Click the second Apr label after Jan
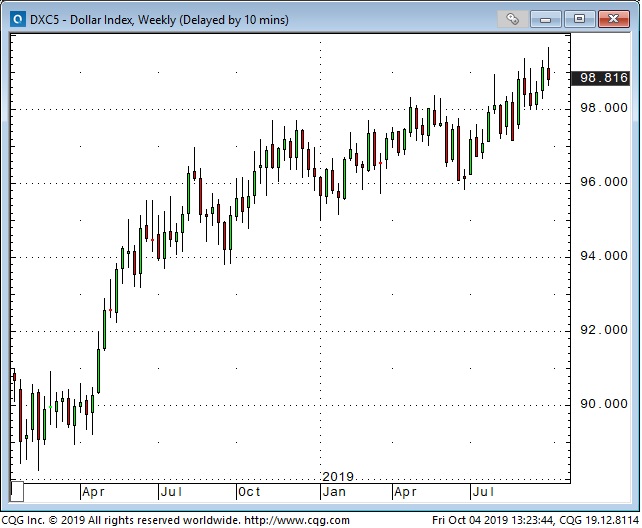This screenshot has height=528, width=642. pyautogui.click(x=405, y=492)
